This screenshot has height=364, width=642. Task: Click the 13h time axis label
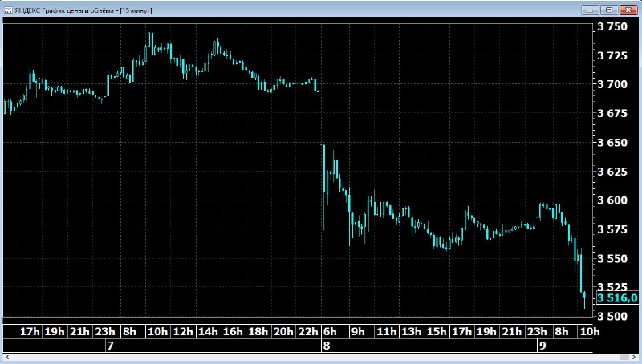pos(412,331)
